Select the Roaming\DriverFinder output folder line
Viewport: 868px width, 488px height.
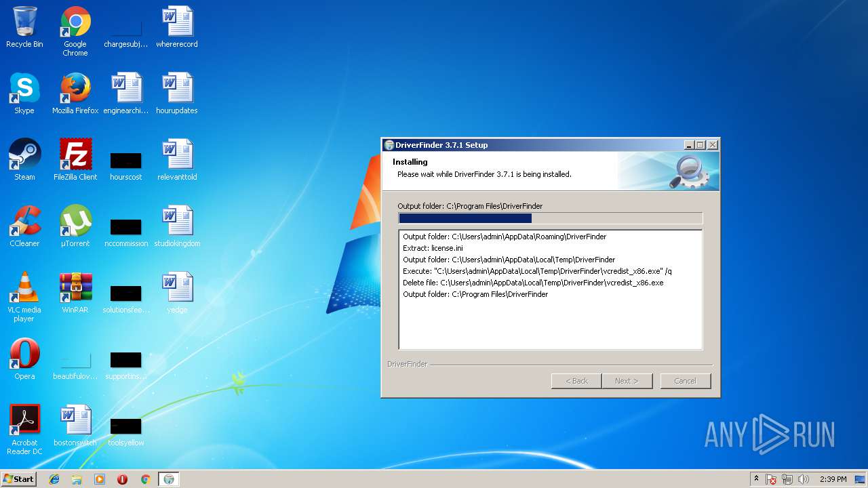click(505, 237)
